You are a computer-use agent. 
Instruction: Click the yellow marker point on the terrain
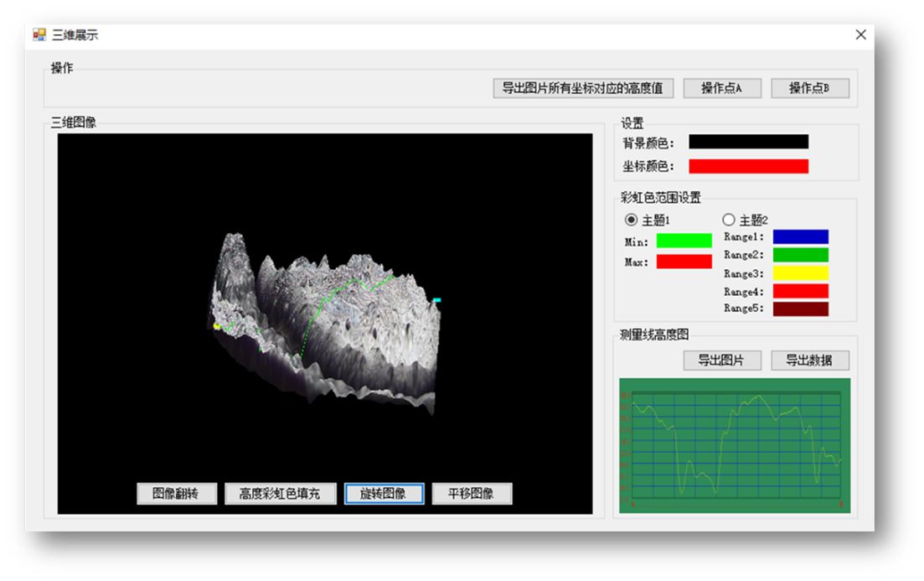[x=216, y=325]
